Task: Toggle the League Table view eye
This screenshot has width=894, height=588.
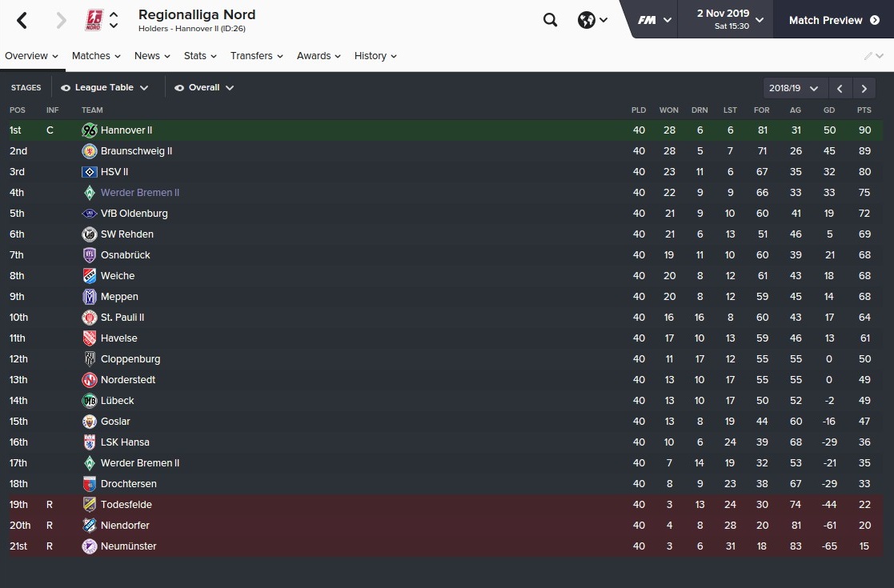Action: 66,88
